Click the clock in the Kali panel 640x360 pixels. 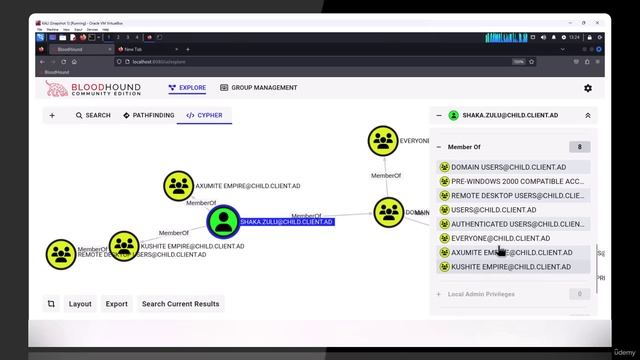[x=574, y=37]
